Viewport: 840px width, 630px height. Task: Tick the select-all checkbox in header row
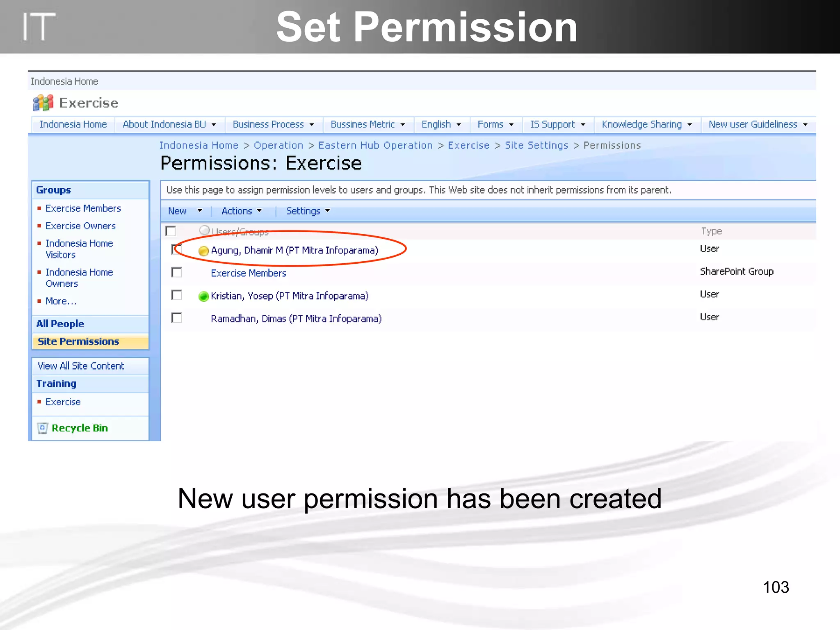pos(171,231)
